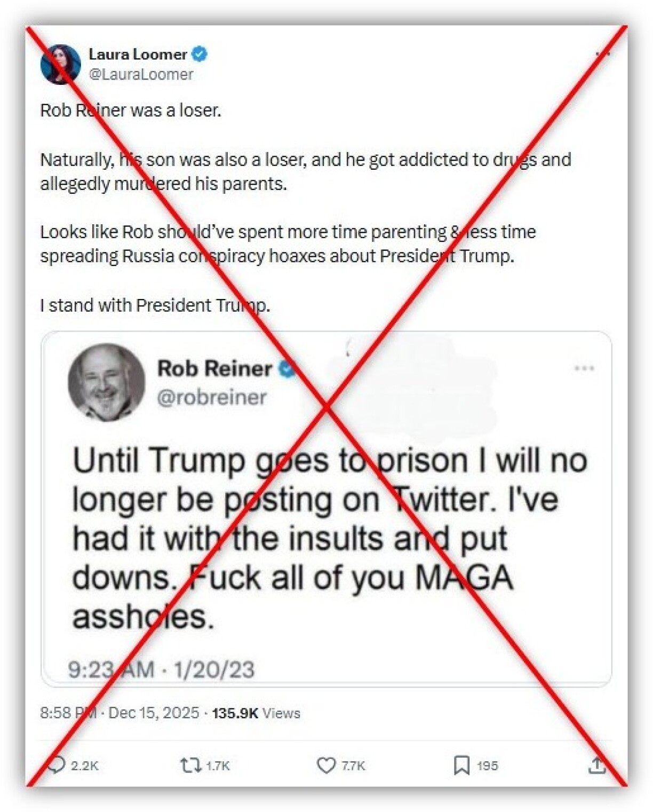
Task: Like the post using the heart icon
Action: [x=326, y=766]
